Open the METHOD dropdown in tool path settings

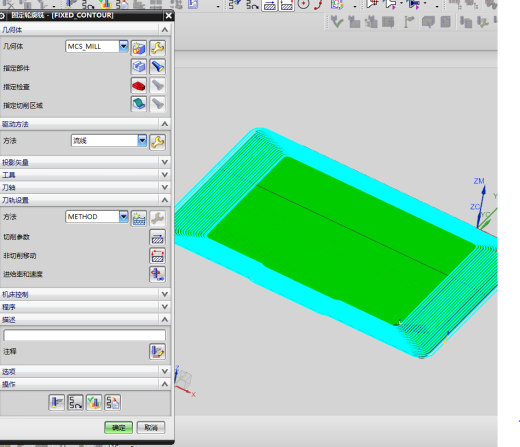coord(123,217)
